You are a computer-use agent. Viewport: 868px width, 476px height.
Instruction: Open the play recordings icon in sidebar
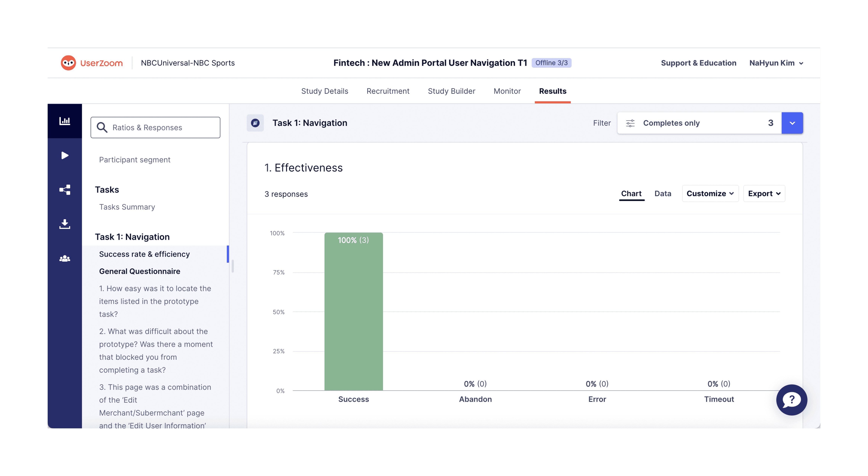pos(65,155)
